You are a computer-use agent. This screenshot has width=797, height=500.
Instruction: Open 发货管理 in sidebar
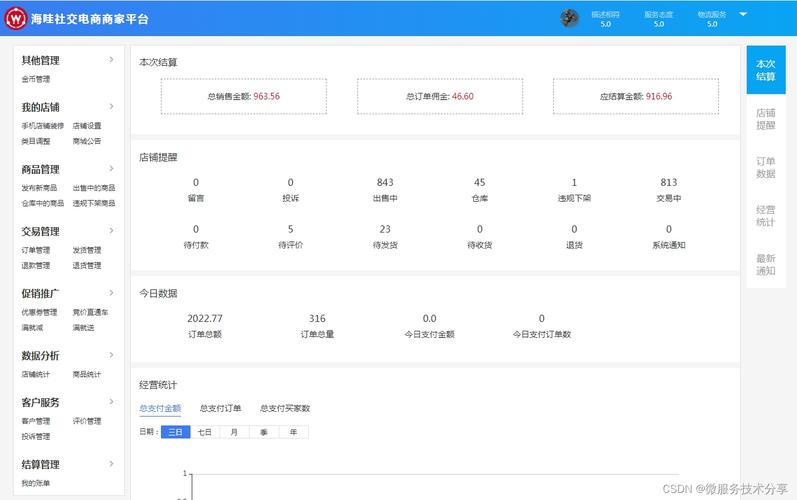tap(87, 250)
